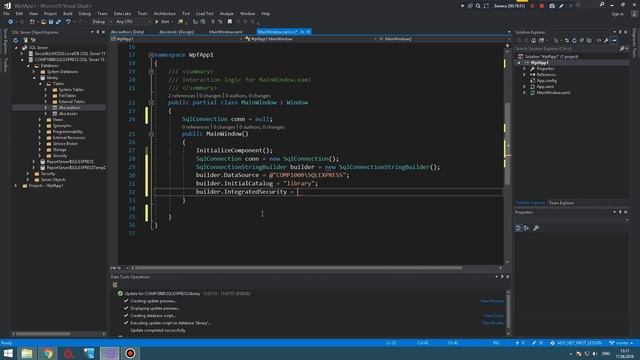Click the View Results link
640x360 pixels.
(493, 323)
